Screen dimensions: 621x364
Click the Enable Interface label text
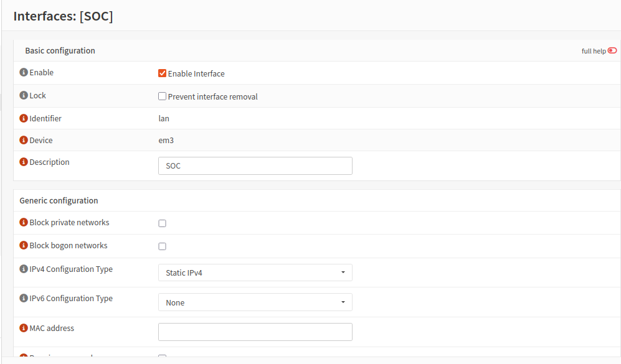point(196,73)
